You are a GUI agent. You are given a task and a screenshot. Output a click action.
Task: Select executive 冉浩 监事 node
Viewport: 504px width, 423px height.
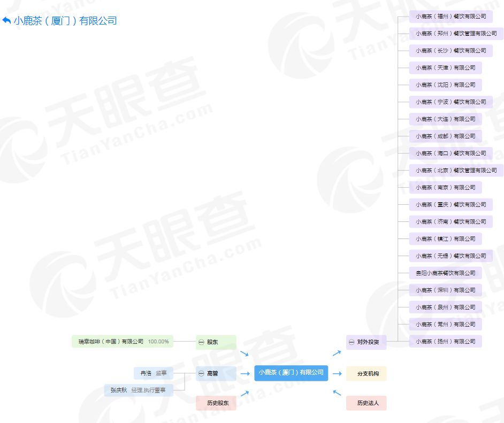click(154, 373)
